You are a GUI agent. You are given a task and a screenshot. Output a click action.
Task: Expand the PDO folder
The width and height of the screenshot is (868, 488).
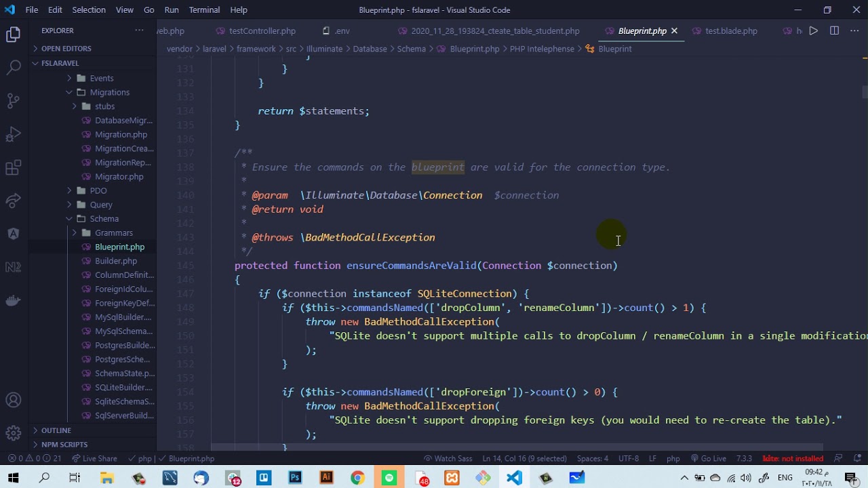(98, 190)
